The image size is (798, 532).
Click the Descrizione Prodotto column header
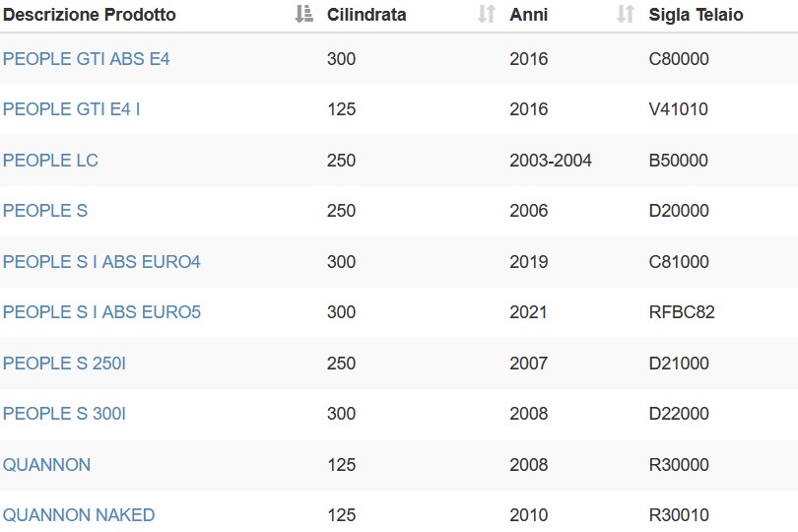coord(89,15)
